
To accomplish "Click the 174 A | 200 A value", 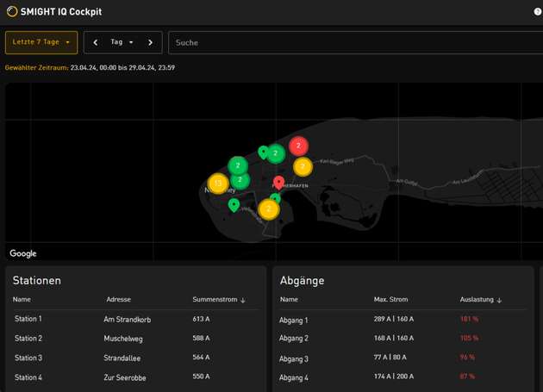I will (394, 376).
